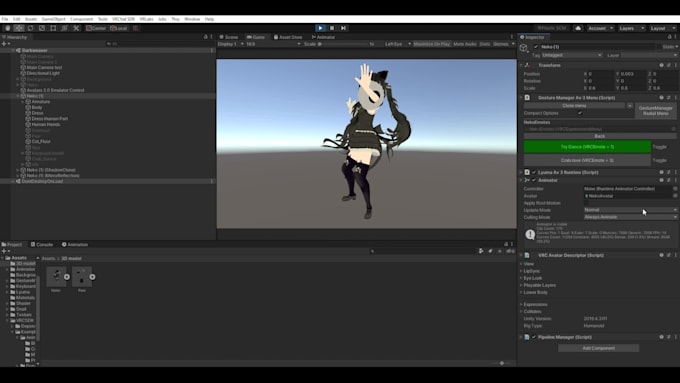Toggle the Local handle rotation button

click(118, 28)
